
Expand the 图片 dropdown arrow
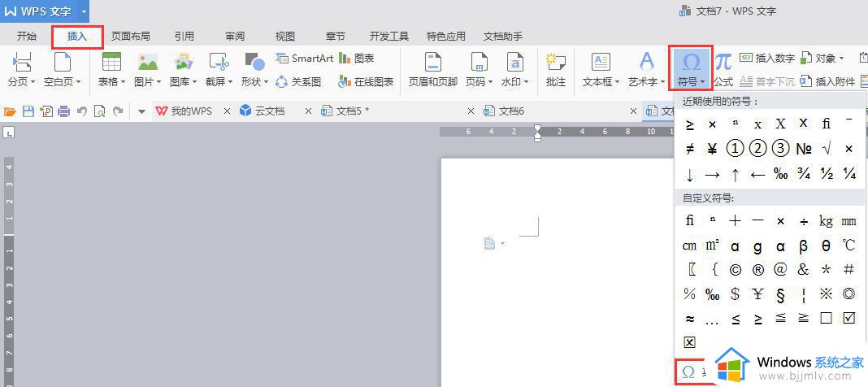click(158, 82)
